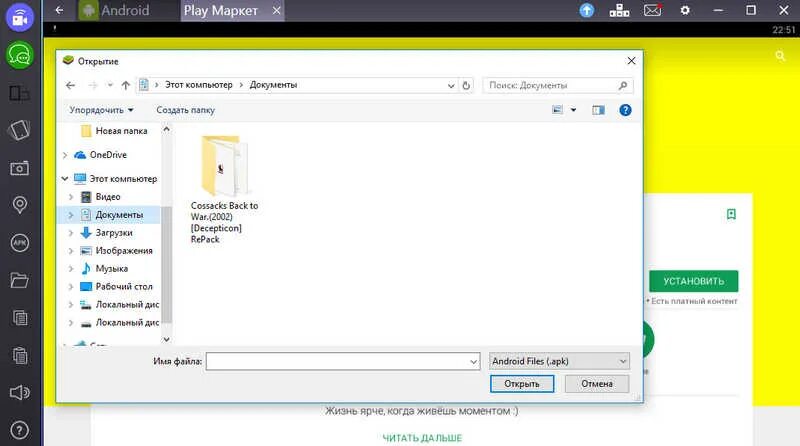
Task: Open the view options dropdown arrow
Action: (x=573, y=110)
